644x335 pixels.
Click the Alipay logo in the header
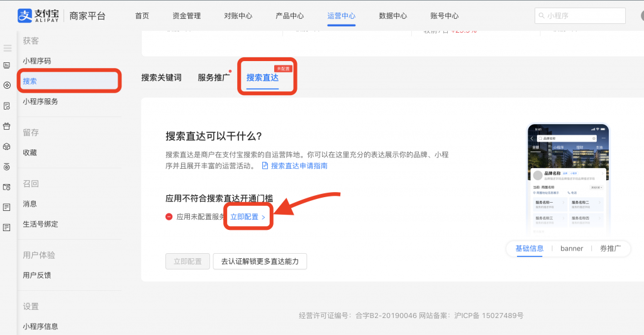pos(38,16)
